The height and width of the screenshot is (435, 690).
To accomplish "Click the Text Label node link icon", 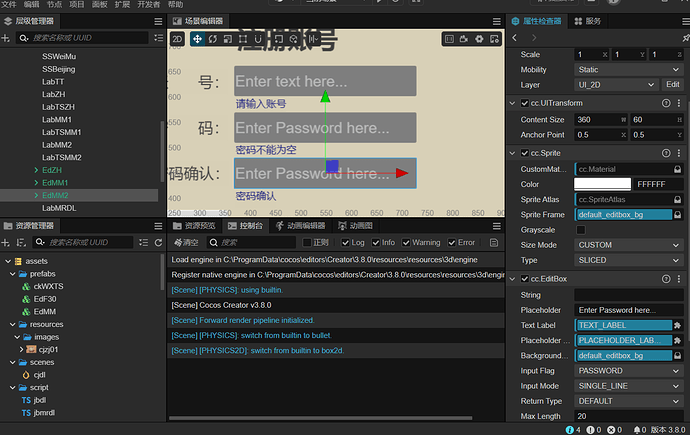I will (x=677, y=325).
